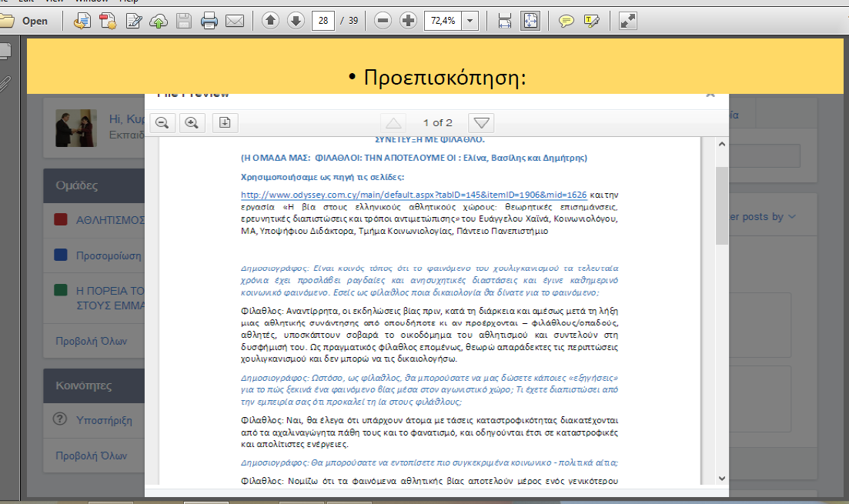The width and height of the screenshot is (849, 504).
Task: Go to next page with down arrow
Action: click(x=296, y=21)
